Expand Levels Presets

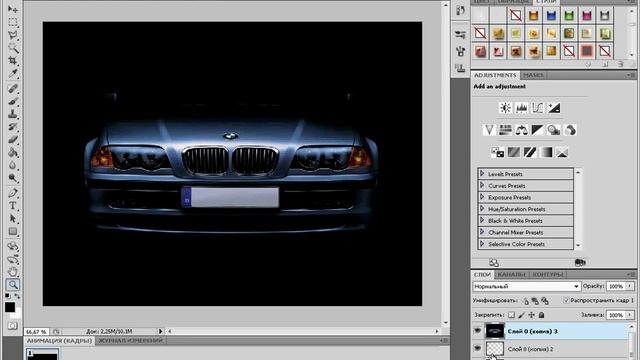[482, 173]
